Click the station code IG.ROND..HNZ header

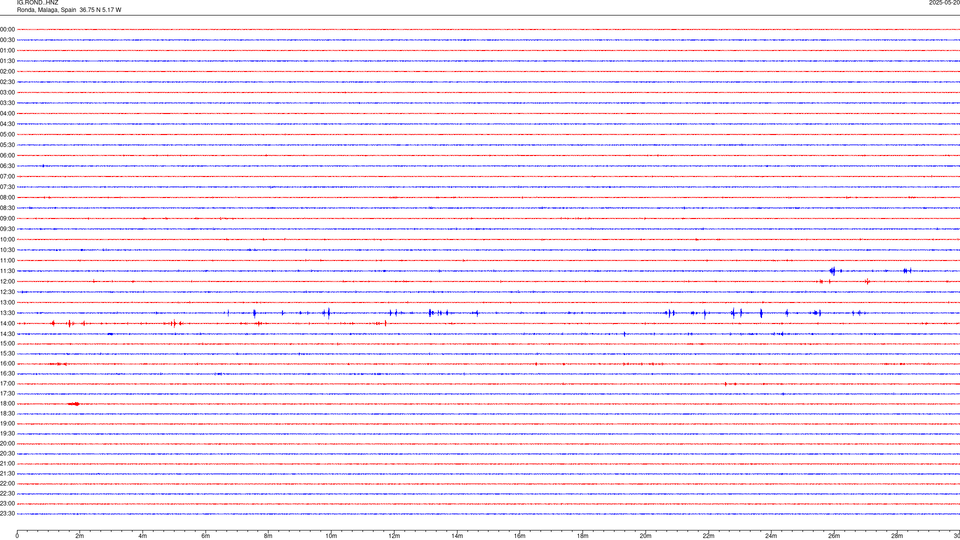coord(37,3)
